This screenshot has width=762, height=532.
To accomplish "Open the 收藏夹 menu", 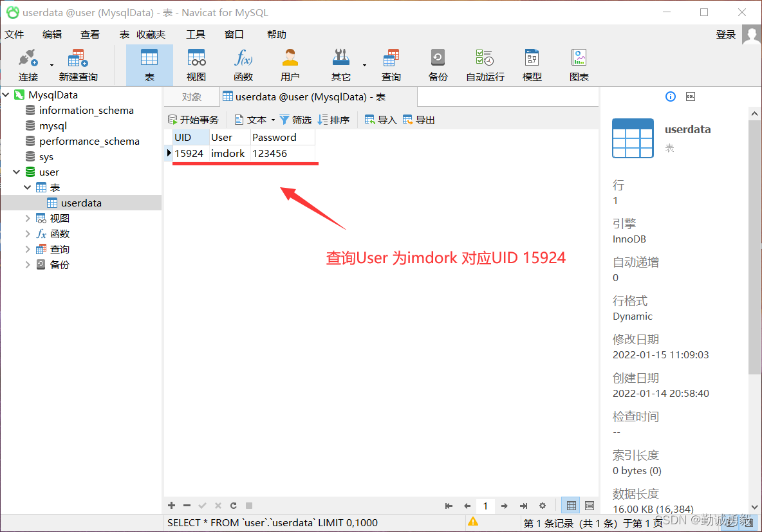I will click(x=151, y=35).
